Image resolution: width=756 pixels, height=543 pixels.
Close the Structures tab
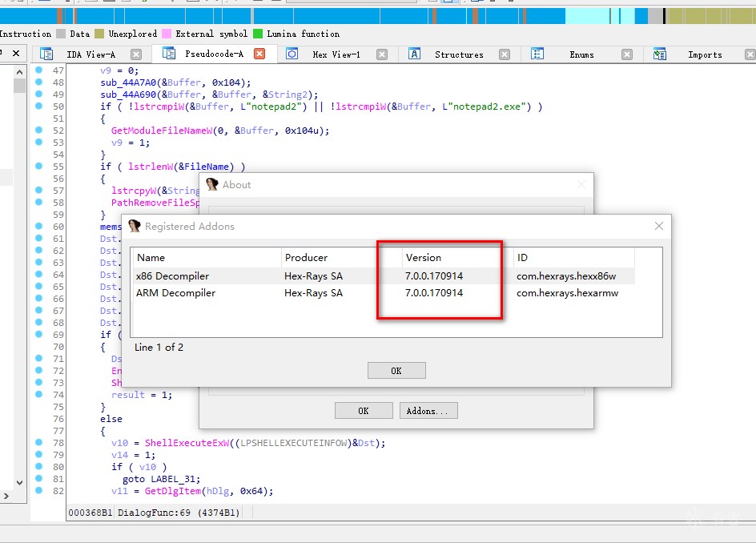click(x=505, y=54)
